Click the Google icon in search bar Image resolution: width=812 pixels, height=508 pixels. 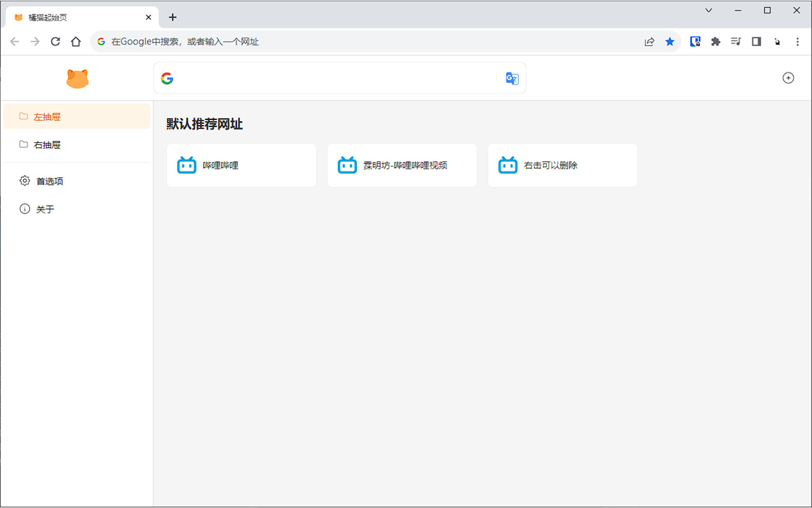[167, 78]
